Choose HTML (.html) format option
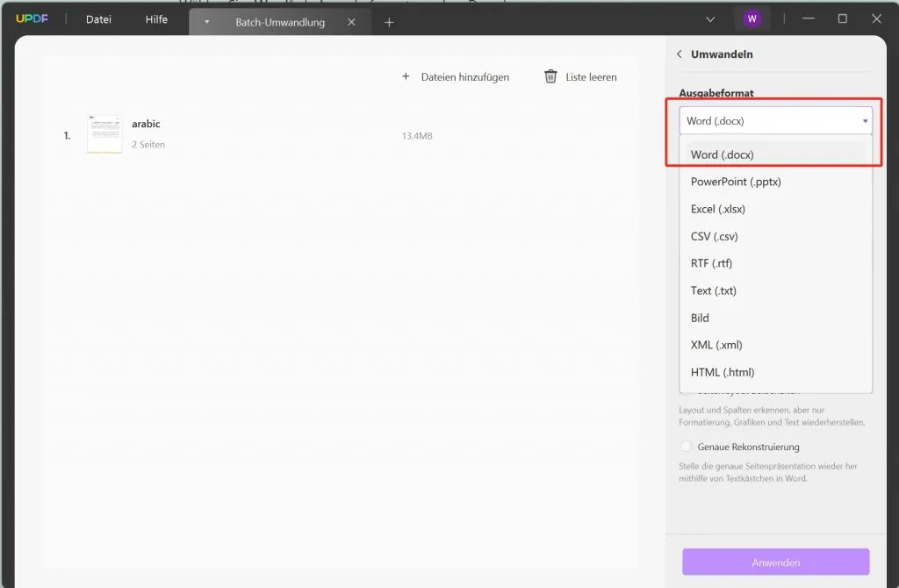The height and width of the screenshot is (588, 899). tap(775, 372)
